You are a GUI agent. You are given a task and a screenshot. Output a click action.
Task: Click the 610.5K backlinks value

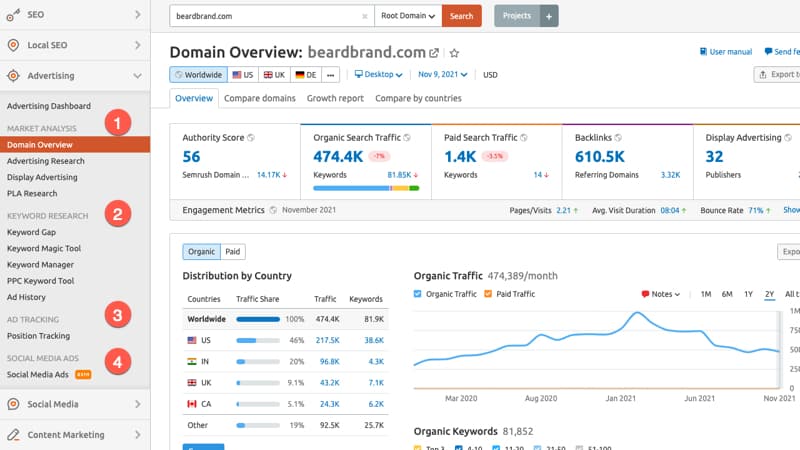pyautogui.click(x=599, y=157)
